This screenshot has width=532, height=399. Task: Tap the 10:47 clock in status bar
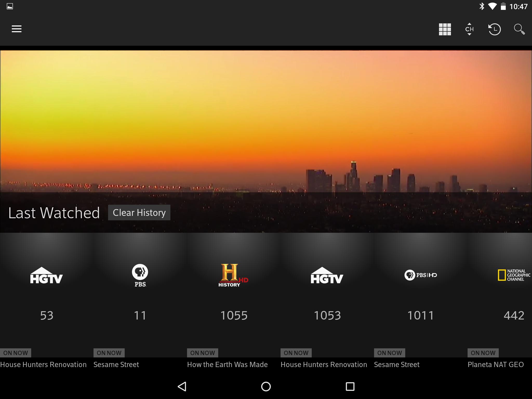point(518,6)
